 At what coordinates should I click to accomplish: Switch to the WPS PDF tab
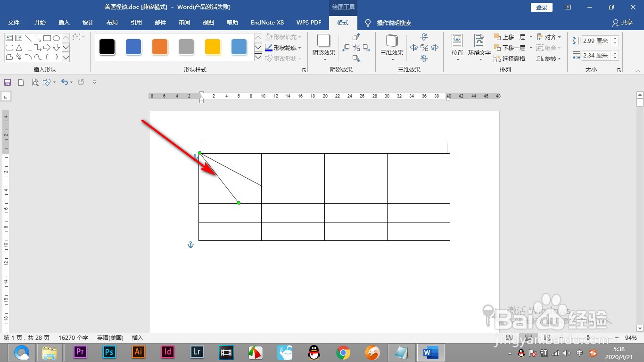click(309, 23)
